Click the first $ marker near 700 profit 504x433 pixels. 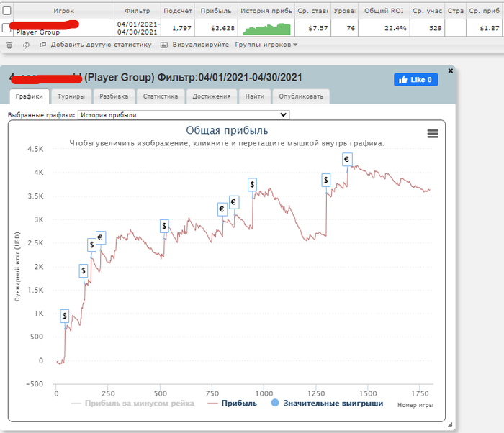[65, 316]
